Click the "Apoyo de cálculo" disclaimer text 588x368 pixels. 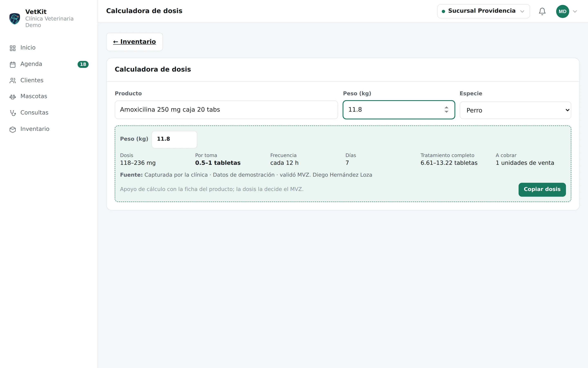point(212,189)
